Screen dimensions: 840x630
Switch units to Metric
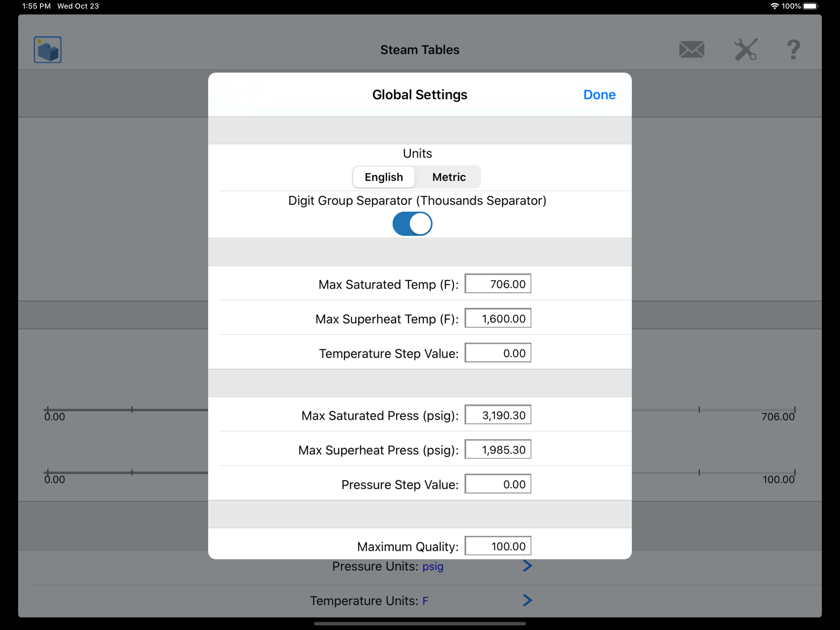click(449, 177)
